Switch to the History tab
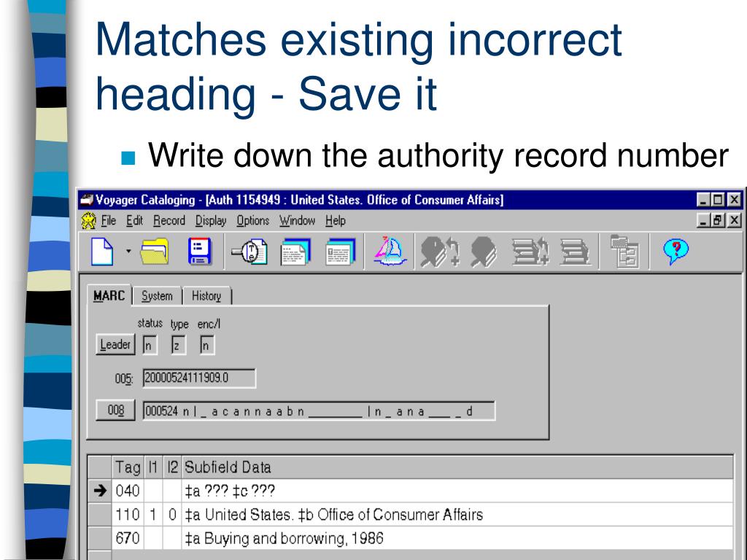Viewport: 747px width, 560px height. 206,296
